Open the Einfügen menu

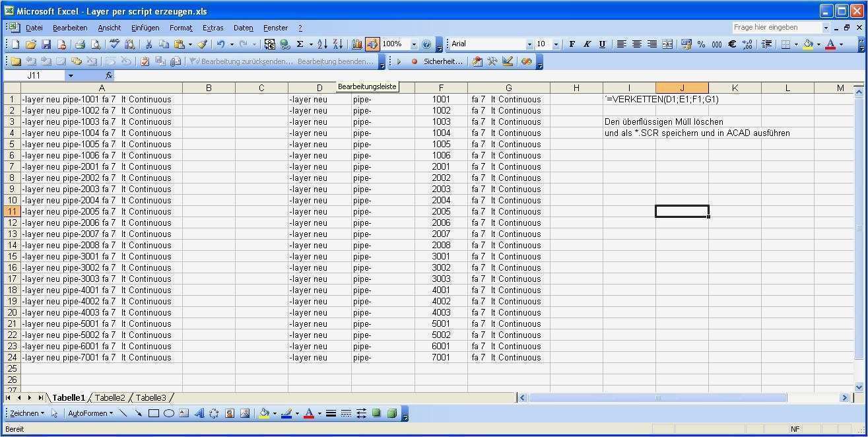tap(145, 28)
